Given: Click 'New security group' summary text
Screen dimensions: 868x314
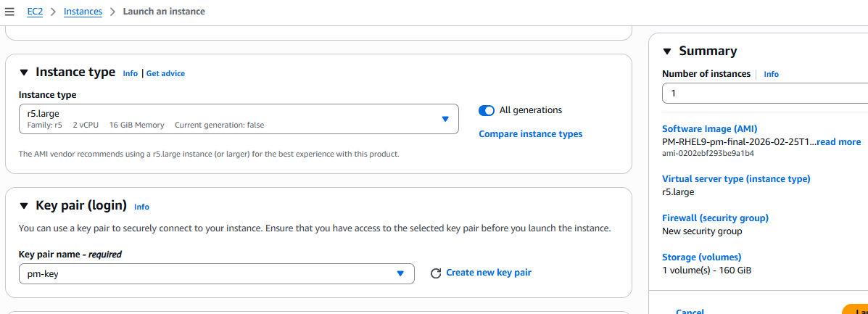Looking at the screenshot, I should [x=702, y=231].
